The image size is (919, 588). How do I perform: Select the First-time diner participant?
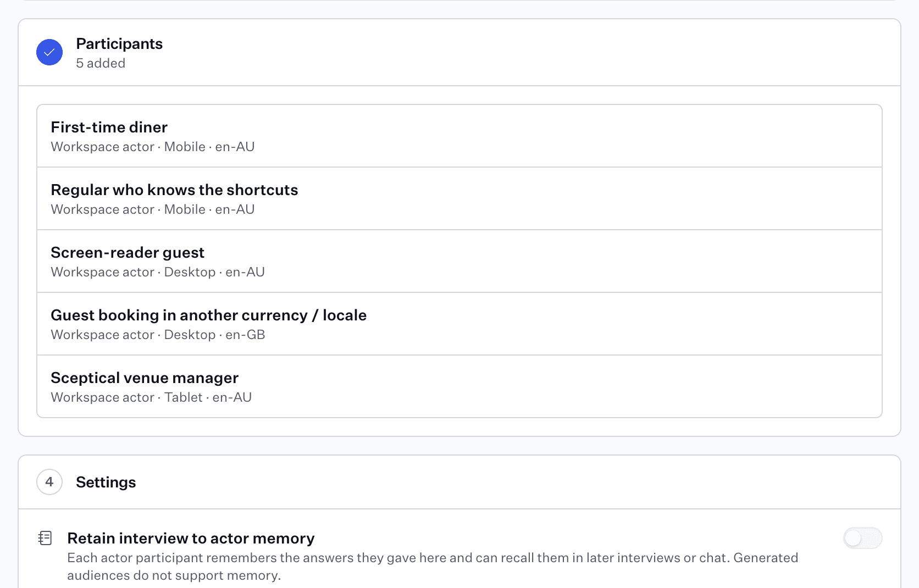(459, 136)
